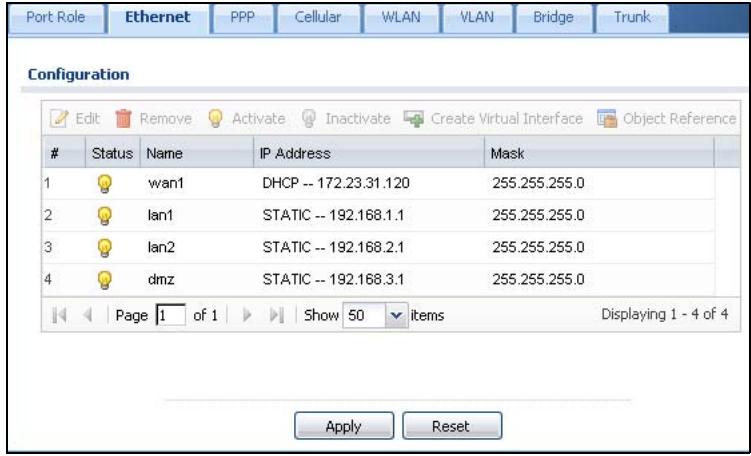The width and height of the screenshot is (751, 456).
Task: Select the wan1 interface name
Action: coord(166,183)
